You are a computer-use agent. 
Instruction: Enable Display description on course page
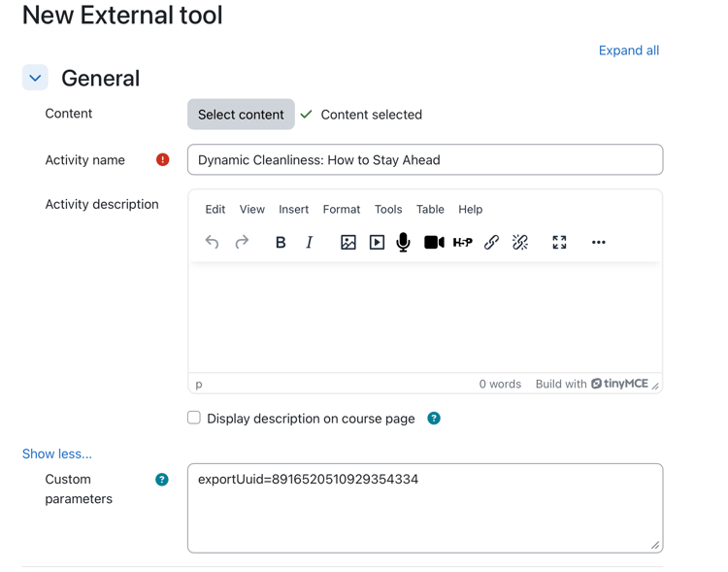(194, 418)
